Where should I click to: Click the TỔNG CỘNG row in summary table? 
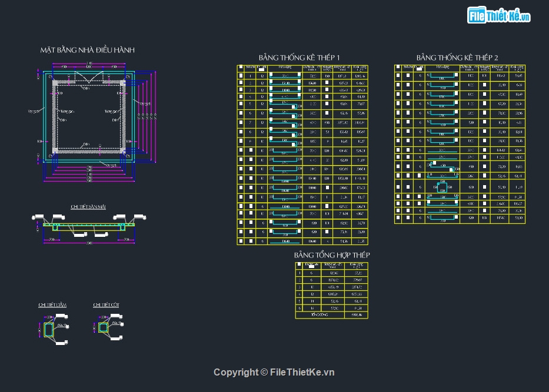click(x=320, y=315)
